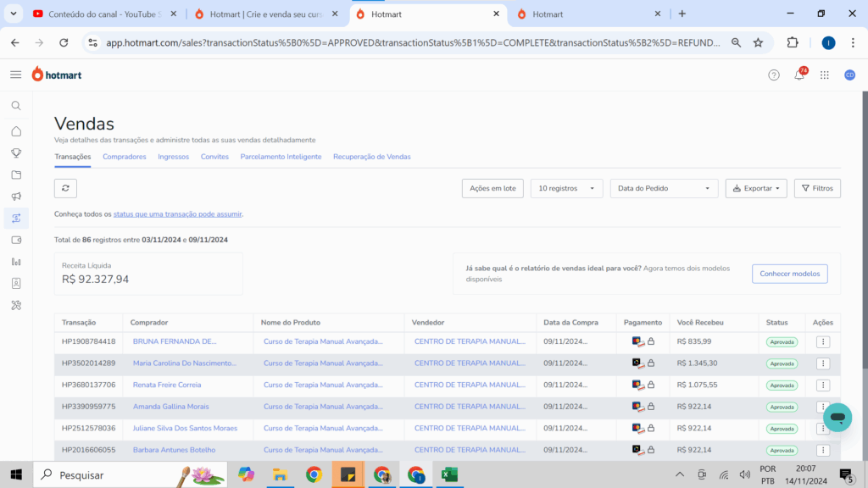Screen dimensions: 868x488
Task: Click the Ações em lote button
Action: pyautogui.click(x=492, y=188)
